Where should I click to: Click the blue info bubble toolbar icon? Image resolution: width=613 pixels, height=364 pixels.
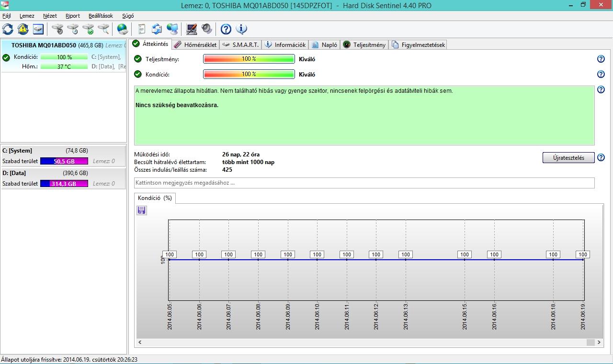(241, 29)
